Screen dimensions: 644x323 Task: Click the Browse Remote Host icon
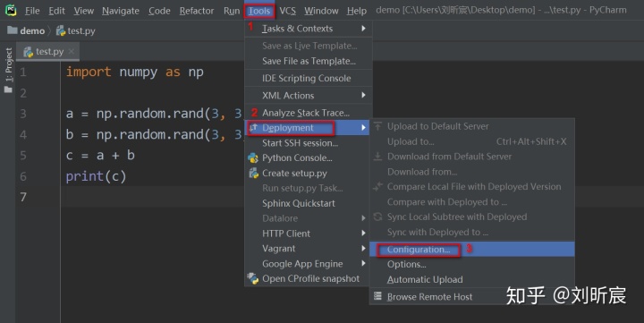click(x=377, y=296)
